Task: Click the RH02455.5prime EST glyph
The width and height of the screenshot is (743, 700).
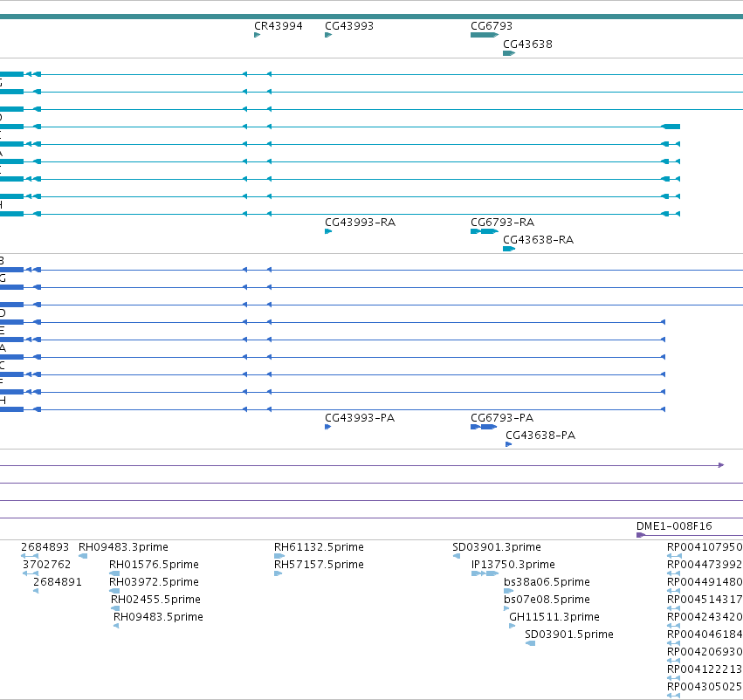Action: point(115,608)
